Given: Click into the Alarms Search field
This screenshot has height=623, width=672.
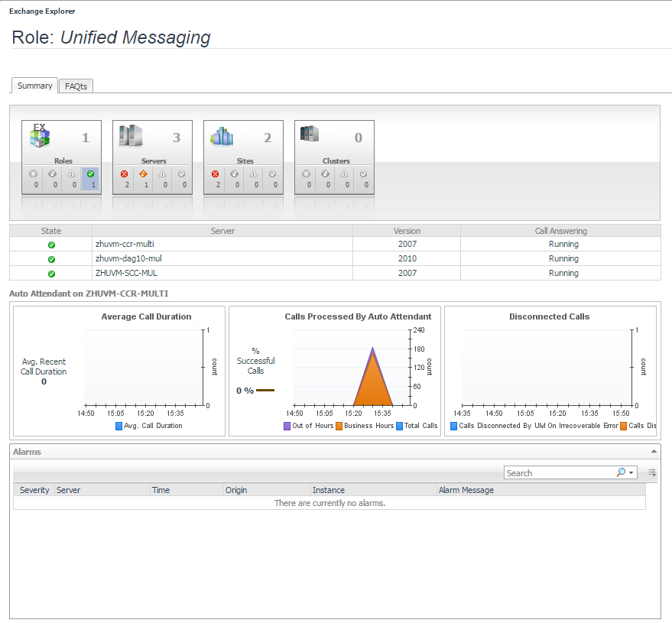Looking at the screenshot, I should 558,473.
